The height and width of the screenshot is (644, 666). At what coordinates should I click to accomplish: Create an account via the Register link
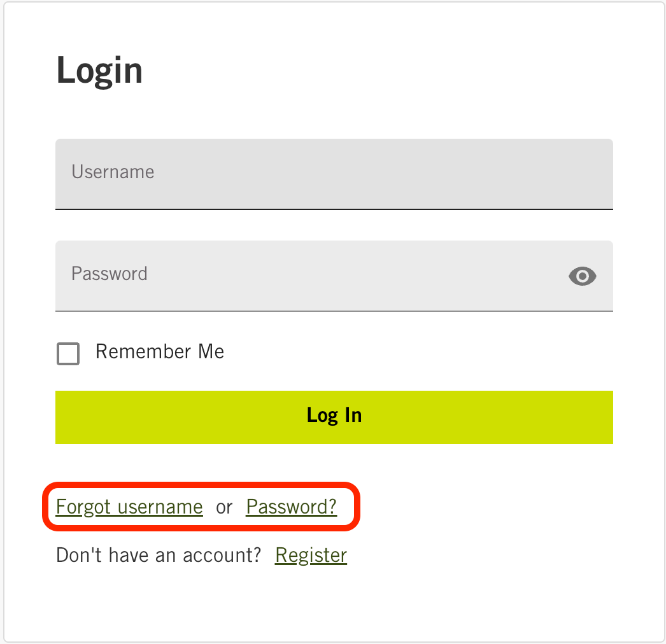311,556
